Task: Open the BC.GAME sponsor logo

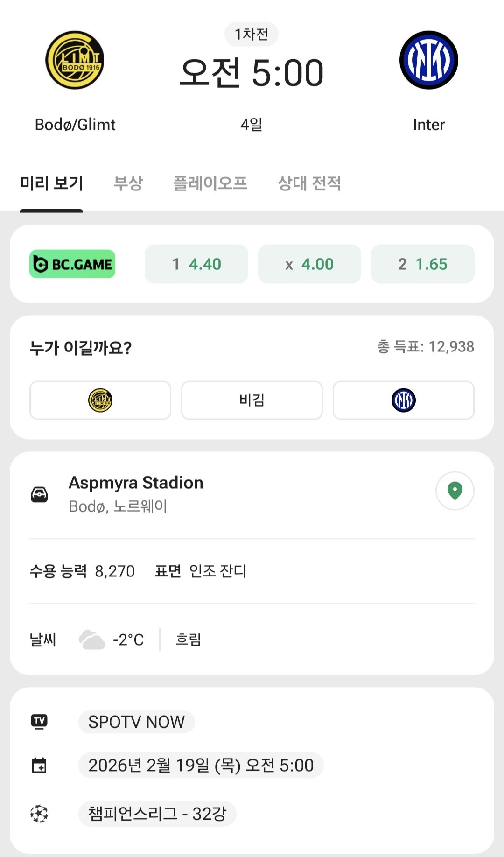Action: tap(72, 264)
